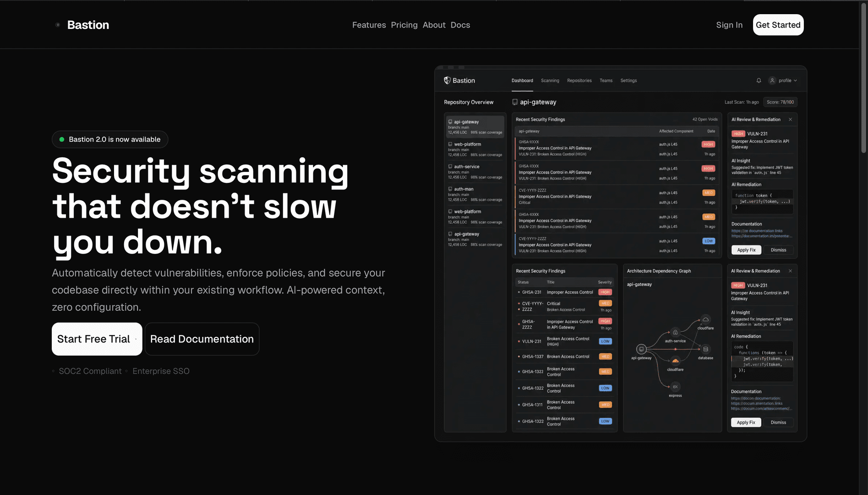Open the documentation link ending in 'aliasconmenc/...'

[x=760, y=408]
